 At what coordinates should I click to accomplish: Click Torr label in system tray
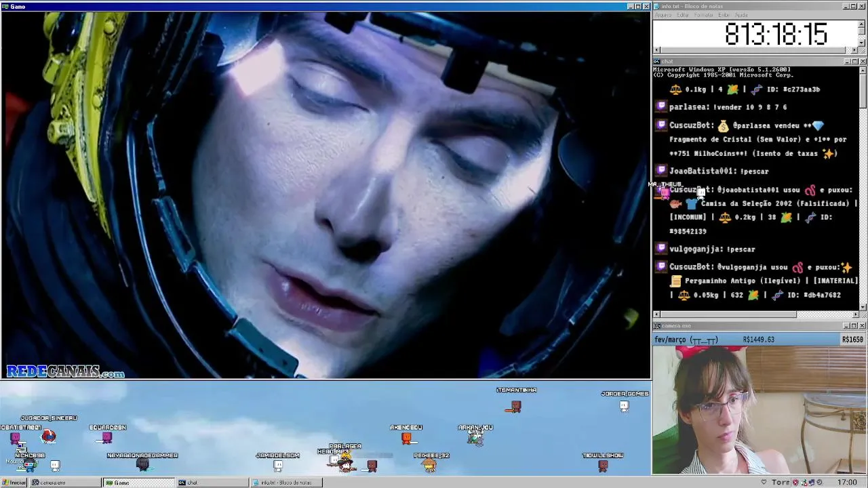point(781,483)
